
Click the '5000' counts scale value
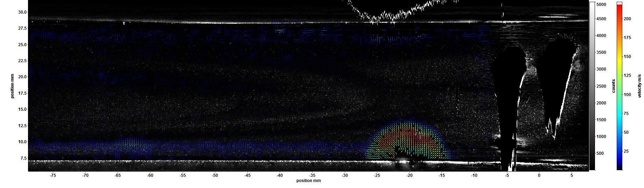tap(601, 5)
